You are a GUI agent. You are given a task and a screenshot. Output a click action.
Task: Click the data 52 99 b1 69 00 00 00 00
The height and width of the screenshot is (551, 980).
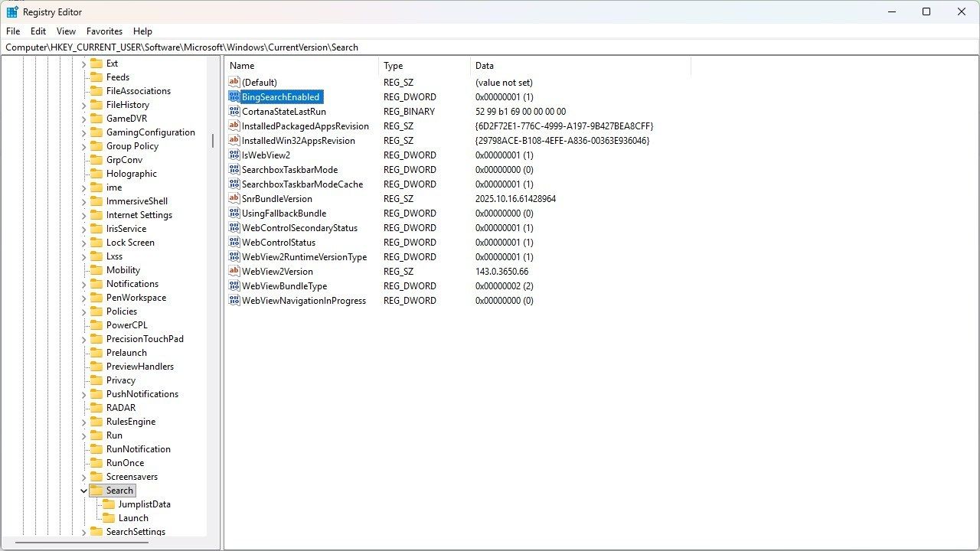coord(521,112)
